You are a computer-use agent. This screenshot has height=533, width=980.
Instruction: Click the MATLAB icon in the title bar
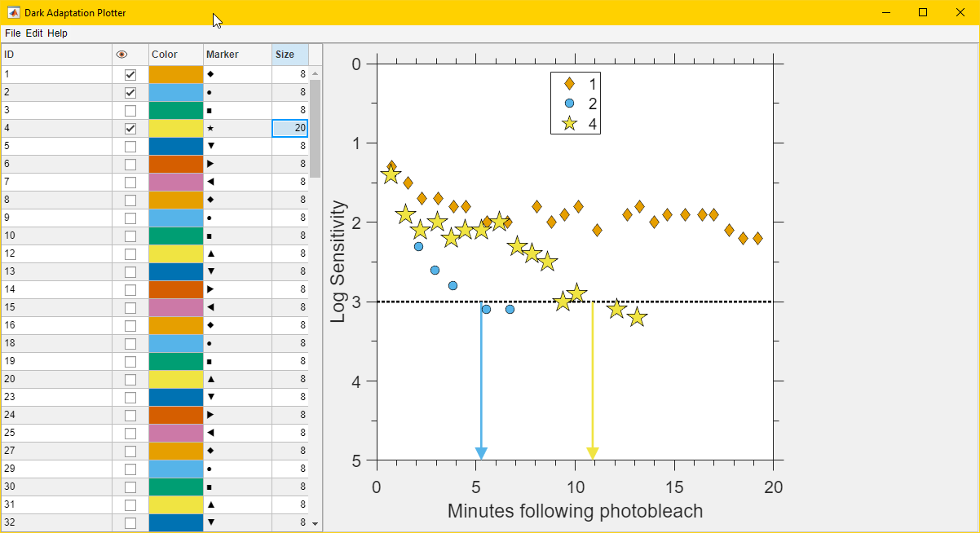coord(13,12)
